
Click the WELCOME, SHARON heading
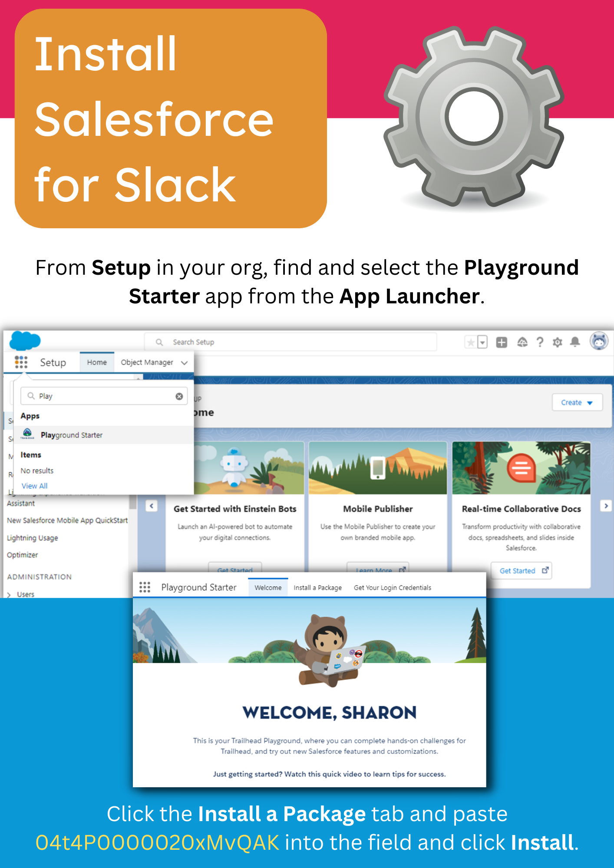(x=330, y=712)
